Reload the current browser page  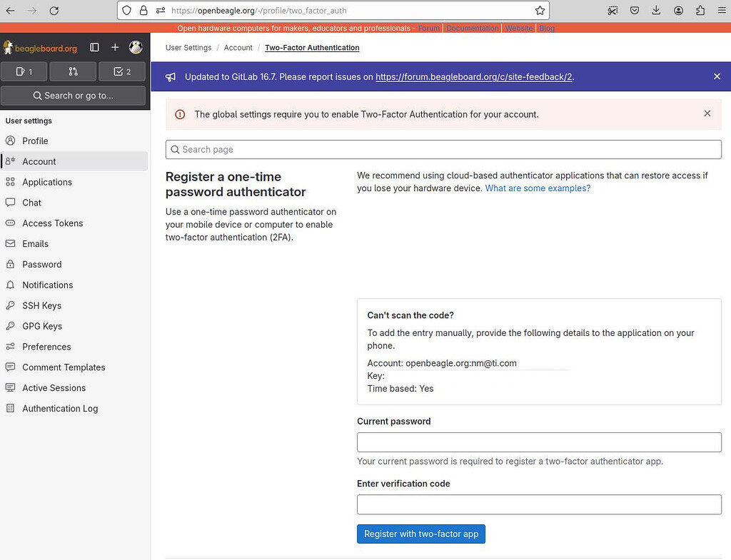coord(54,10)
